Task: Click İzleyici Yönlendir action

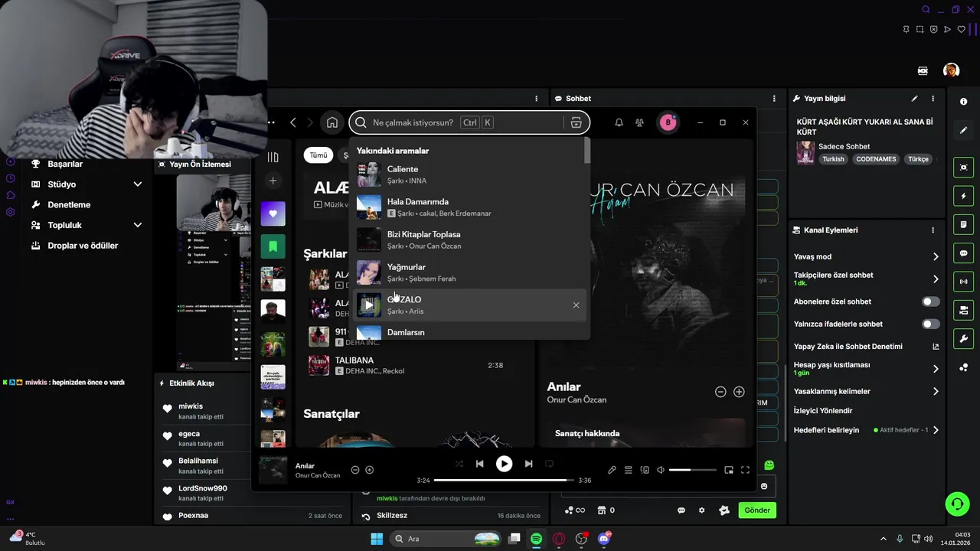Action: coord(823,411)
